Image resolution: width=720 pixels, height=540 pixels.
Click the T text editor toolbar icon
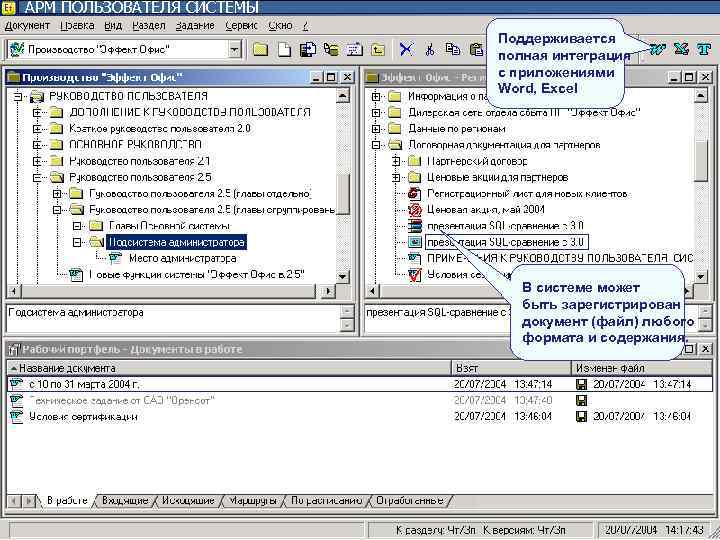pos(703,49)
